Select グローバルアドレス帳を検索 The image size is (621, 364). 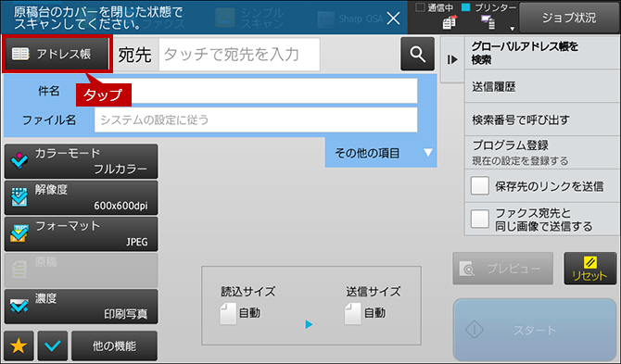(x=542, y=53)
